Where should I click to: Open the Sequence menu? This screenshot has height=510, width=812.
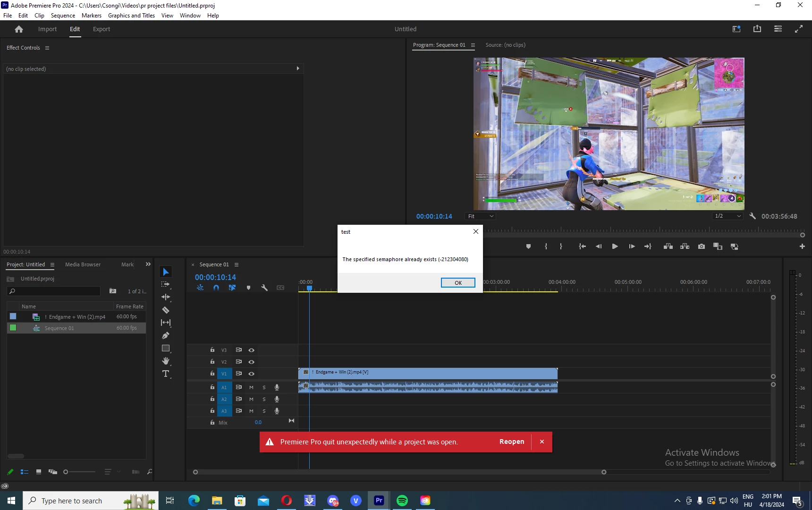click(63, 16)
